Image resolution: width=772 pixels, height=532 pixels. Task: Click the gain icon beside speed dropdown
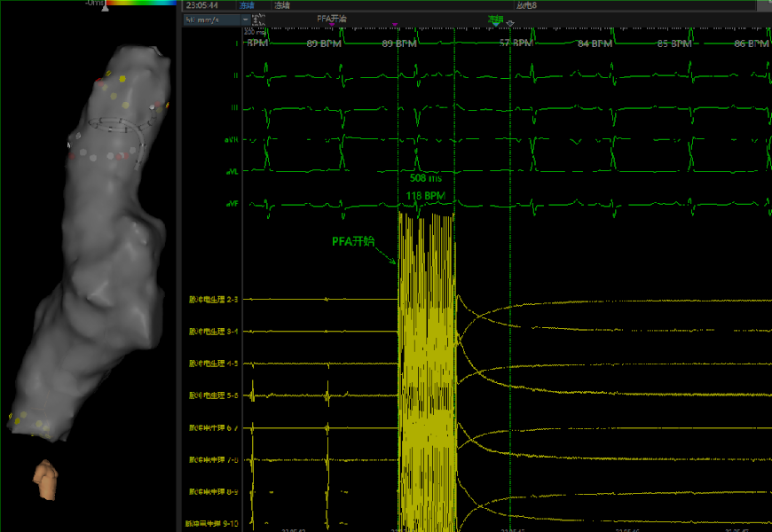pyautogui.click(x=256, y=20)
